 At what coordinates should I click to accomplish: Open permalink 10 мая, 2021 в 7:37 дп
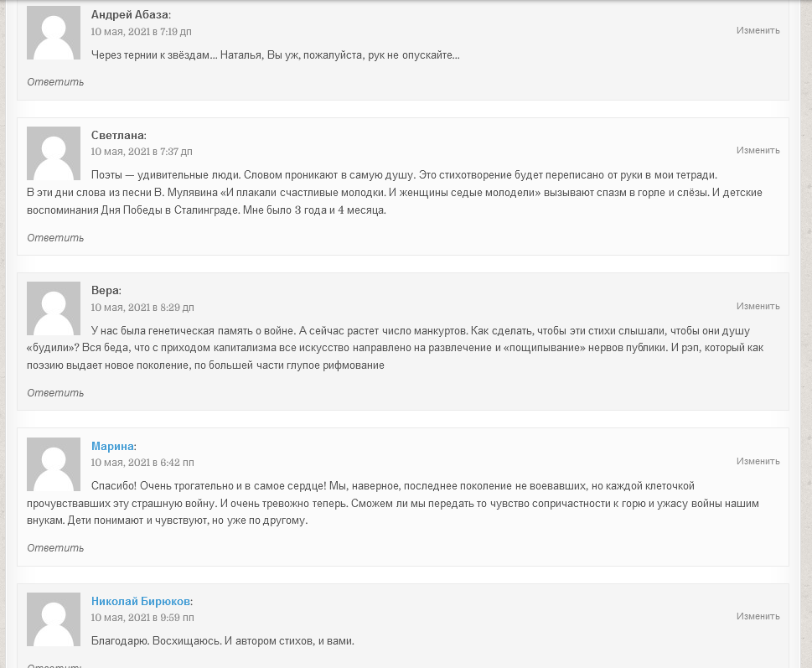[142, 152]
